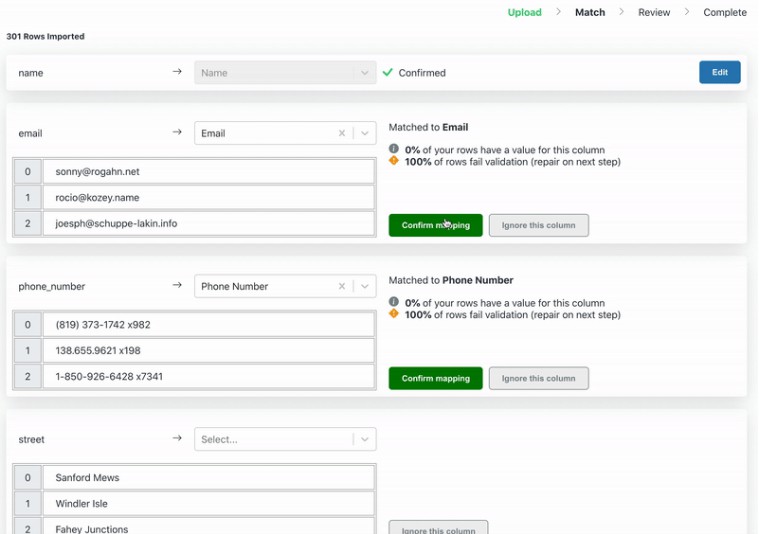Jump to the Complete step

point(724,12)
